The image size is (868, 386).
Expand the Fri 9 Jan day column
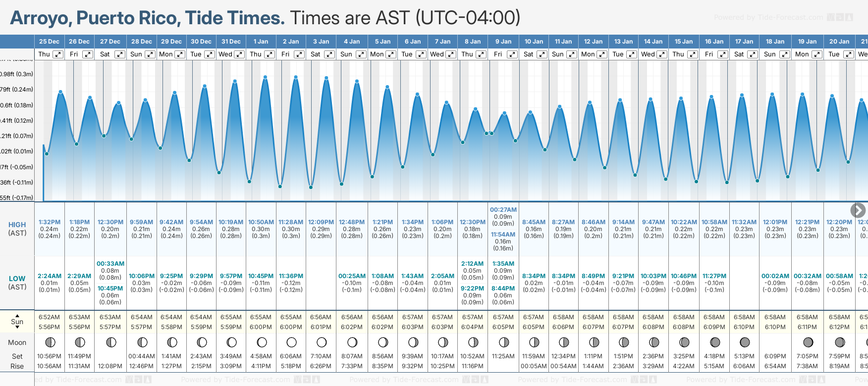click(x=512, y=54)
